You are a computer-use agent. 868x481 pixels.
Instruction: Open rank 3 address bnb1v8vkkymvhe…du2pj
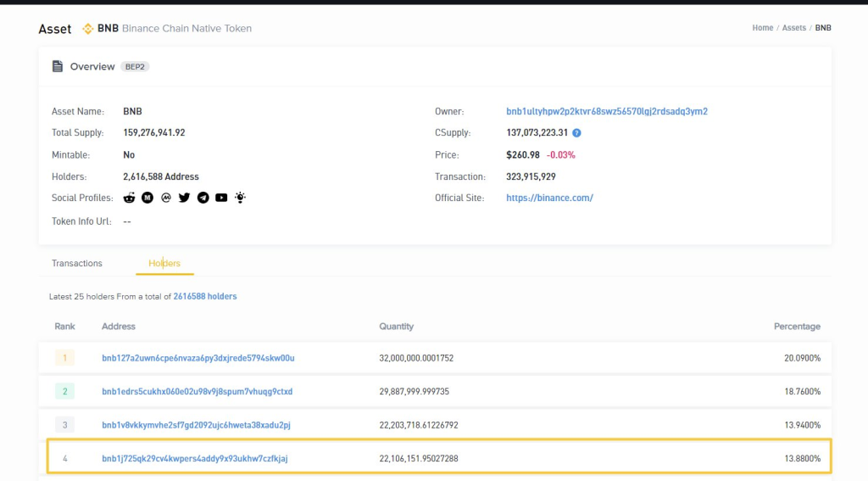(x=196, y=425)
